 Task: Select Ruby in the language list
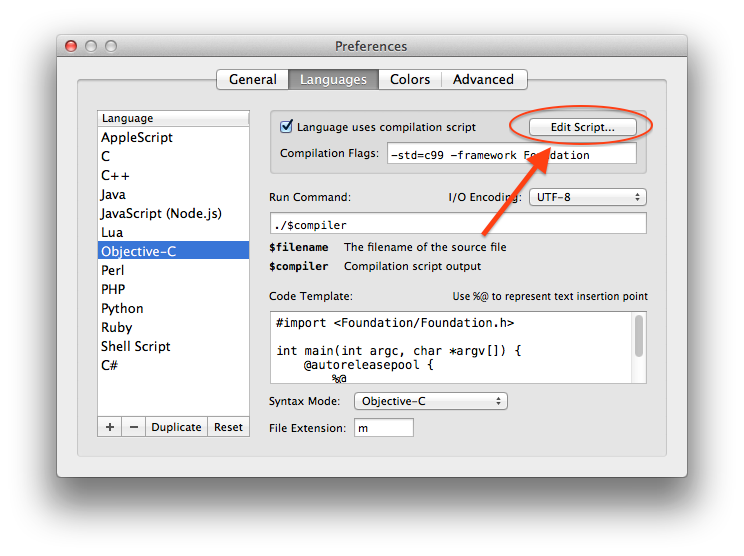[173, 327]
